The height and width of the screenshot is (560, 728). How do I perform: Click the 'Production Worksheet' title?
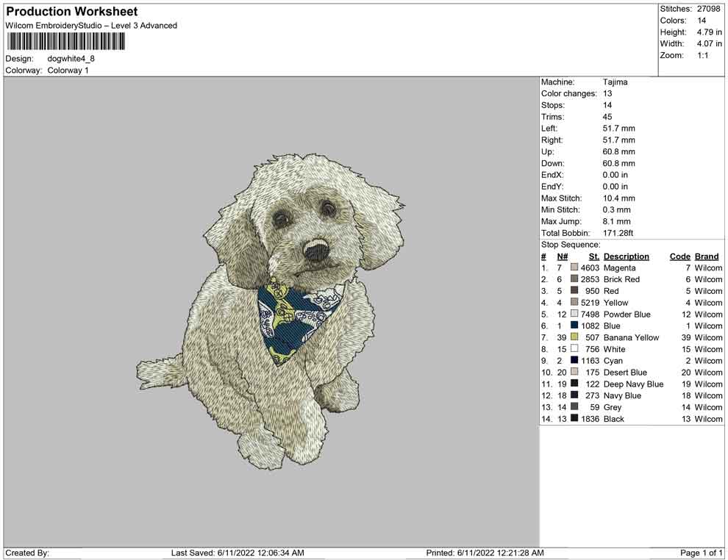(72, 12)
